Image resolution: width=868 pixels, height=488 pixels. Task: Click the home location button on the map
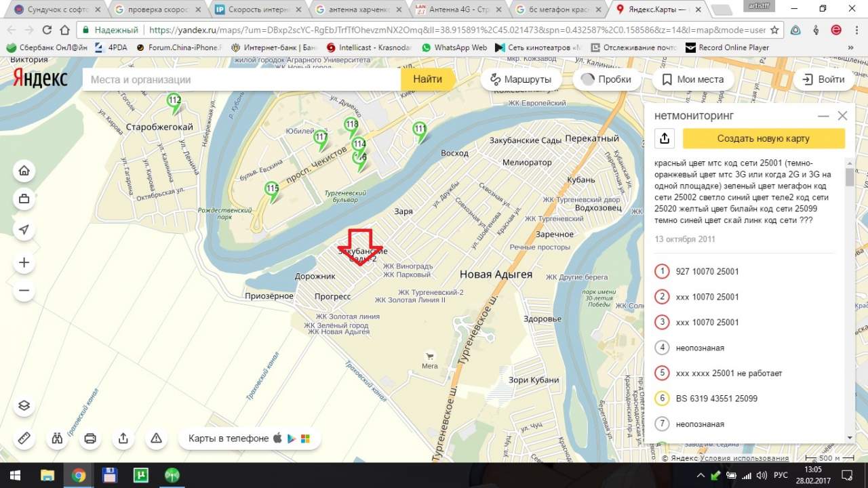click(x=24, y=170)
